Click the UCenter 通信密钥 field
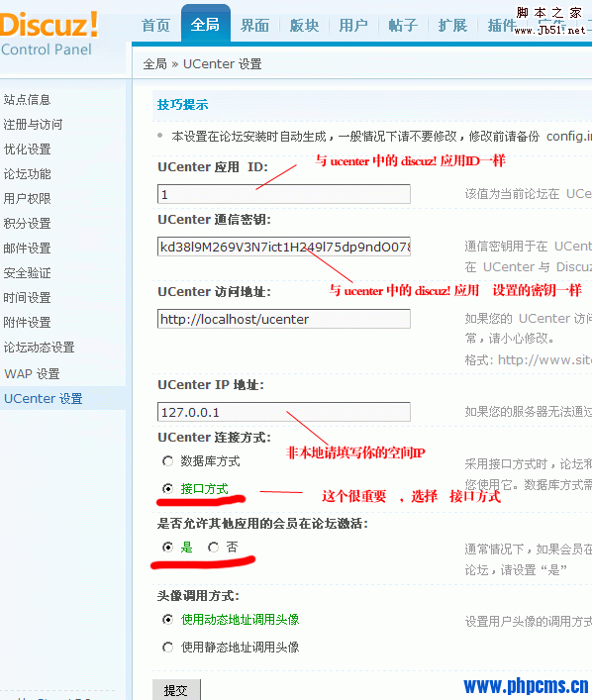The image size is (592, 700). [x=284, y=247]
